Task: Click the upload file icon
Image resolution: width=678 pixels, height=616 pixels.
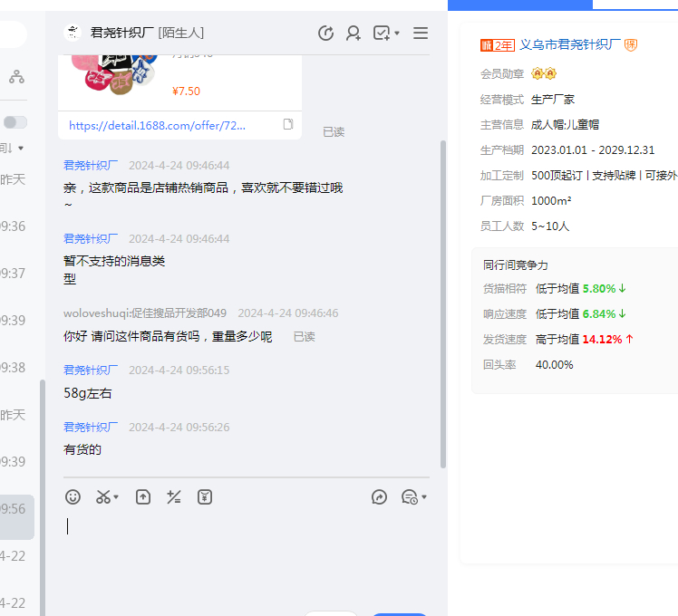Action: [x=143, y=496]
